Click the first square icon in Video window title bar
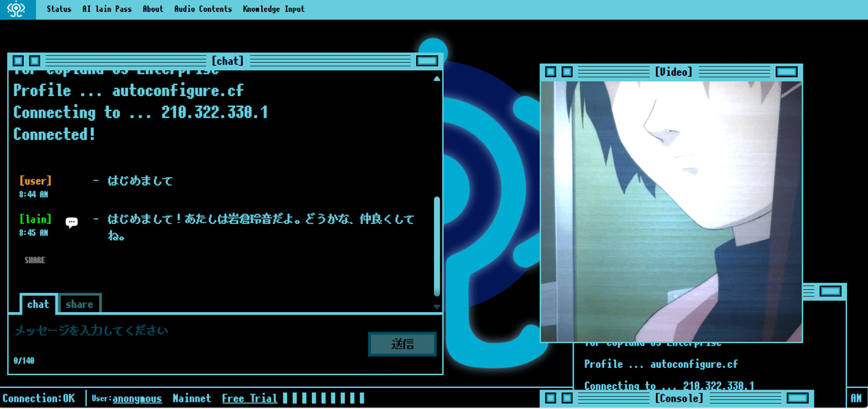Screen dimensions: 868x409 (x=551, y=72)
